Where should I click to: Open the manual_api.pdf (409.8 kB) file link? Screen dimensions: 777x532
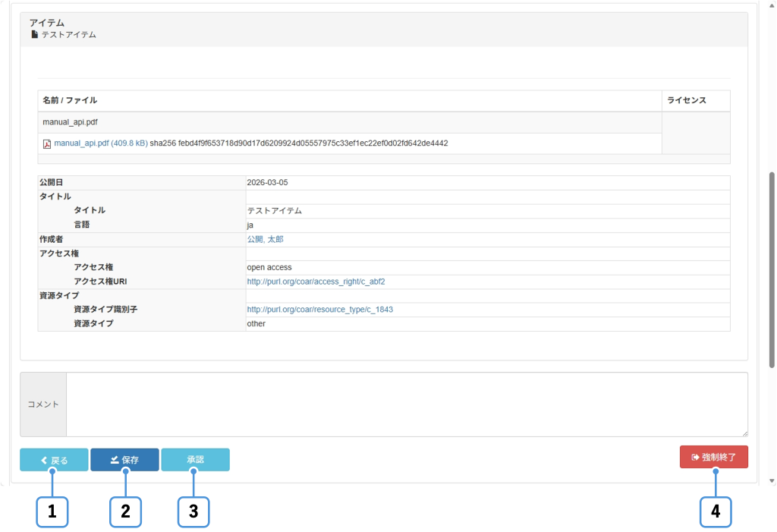pyautogui.click(x=100, y=143)
